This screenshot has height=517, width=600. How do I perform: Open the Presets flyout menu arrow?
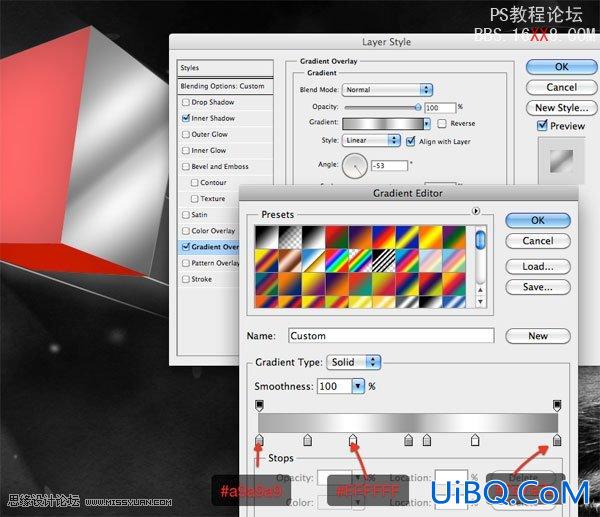[x=476, y=211]
